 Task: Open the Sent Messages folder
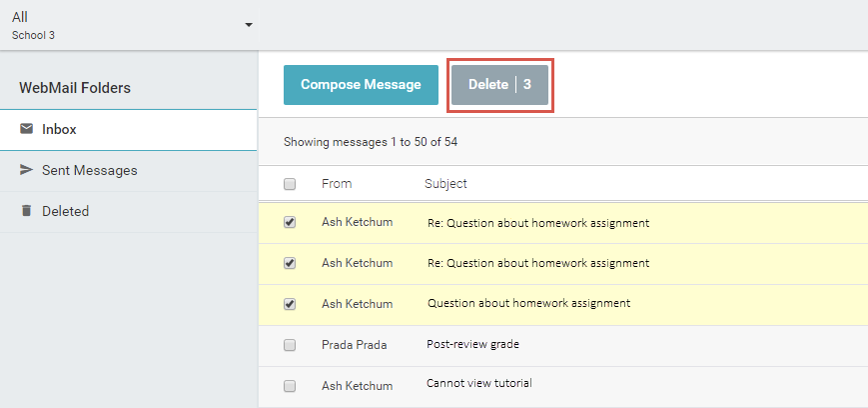pyautogui.click(x=129, y=171)
